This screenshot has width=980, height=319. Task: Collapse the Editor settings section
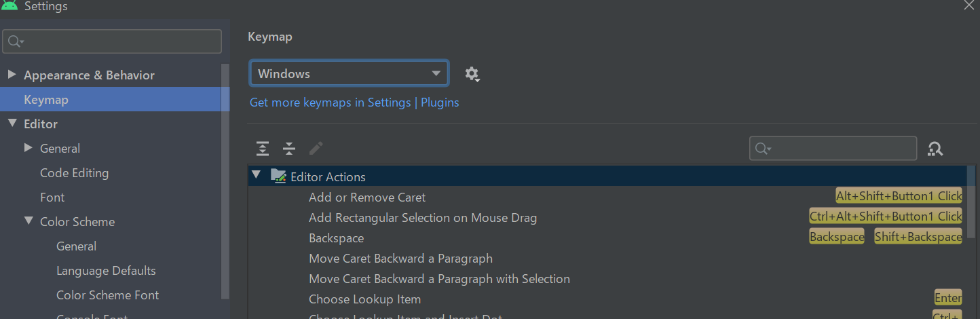click(x=12, y=124)
